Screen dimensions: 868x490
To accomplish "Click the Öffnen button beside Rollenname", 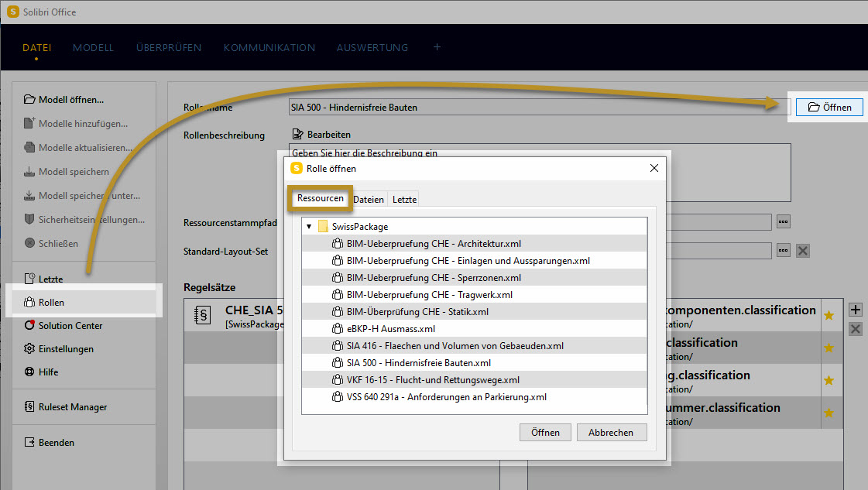I will pyautogui.click(x=829, y=108).
